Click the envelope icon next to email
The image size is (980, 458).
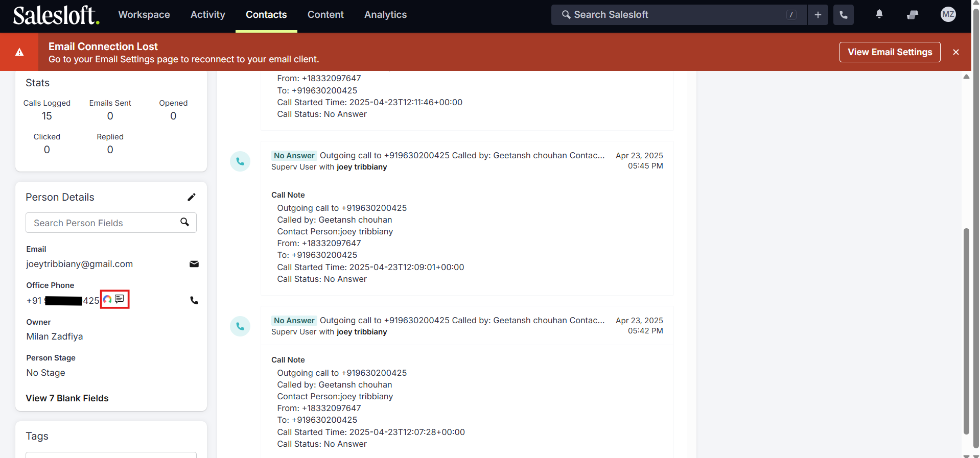coord(194,264)
